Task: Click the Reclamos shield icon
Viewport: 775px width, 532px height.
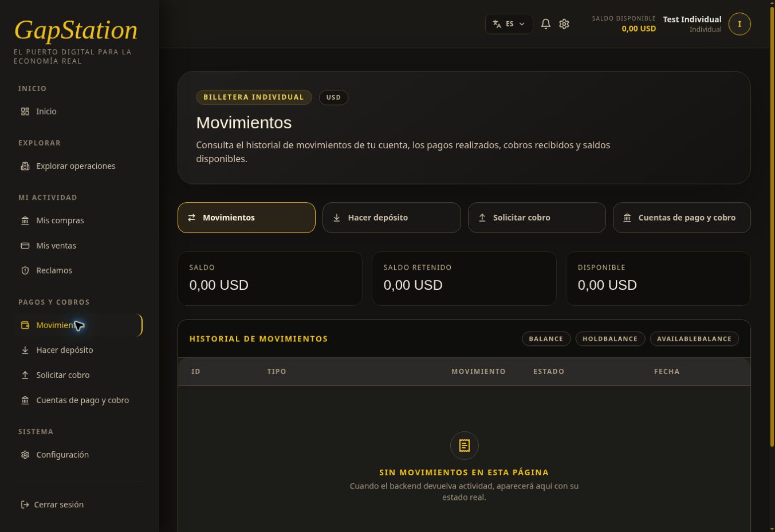Action: 25,270
